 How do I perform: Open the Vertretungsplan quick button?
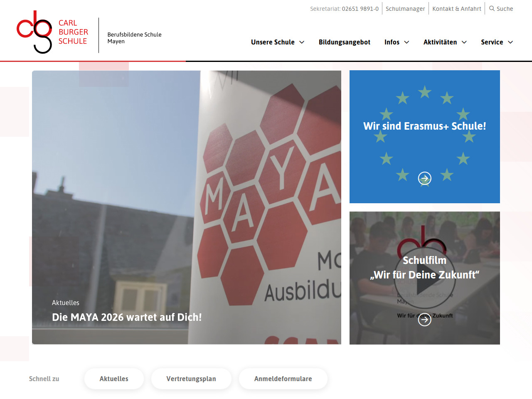click(191, 379)
